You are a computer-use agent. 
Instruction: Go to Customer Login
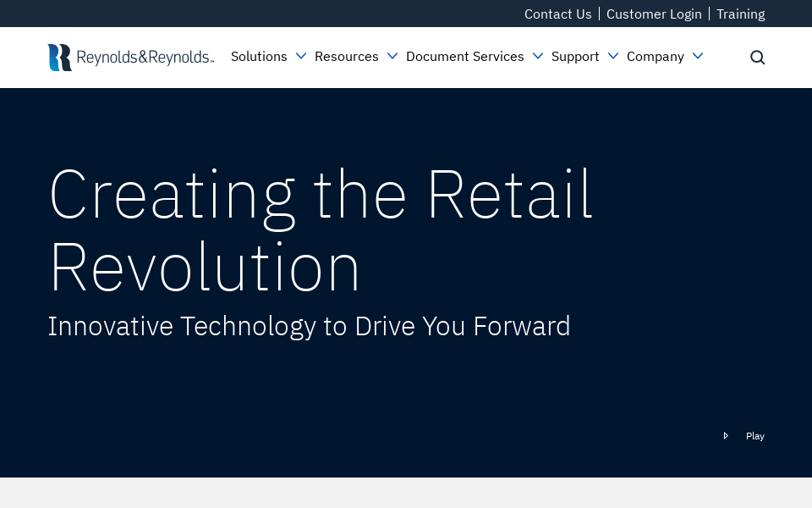[x=654, y=14]
